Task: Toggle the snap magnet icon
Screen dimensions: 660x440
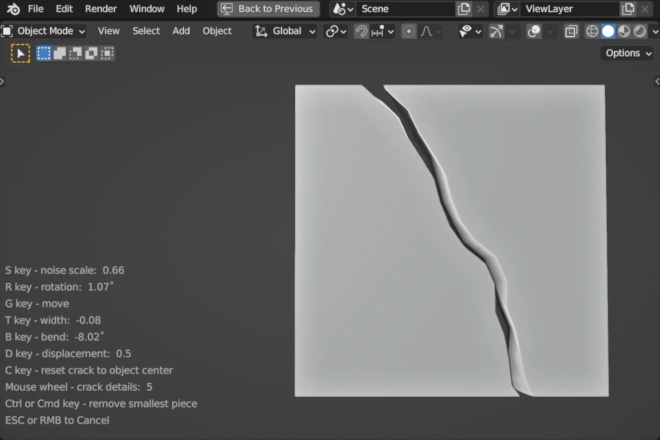Action: click(x=361, y=31)
